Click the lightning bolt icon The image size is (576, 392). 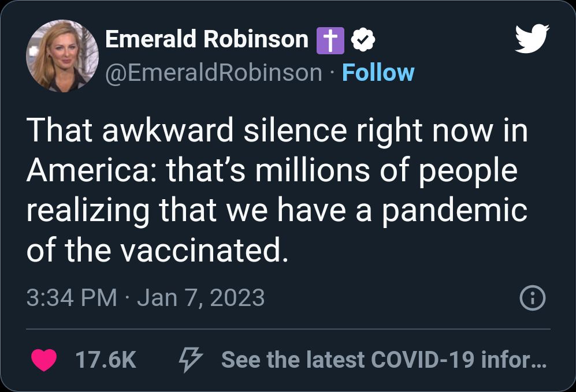189,360
